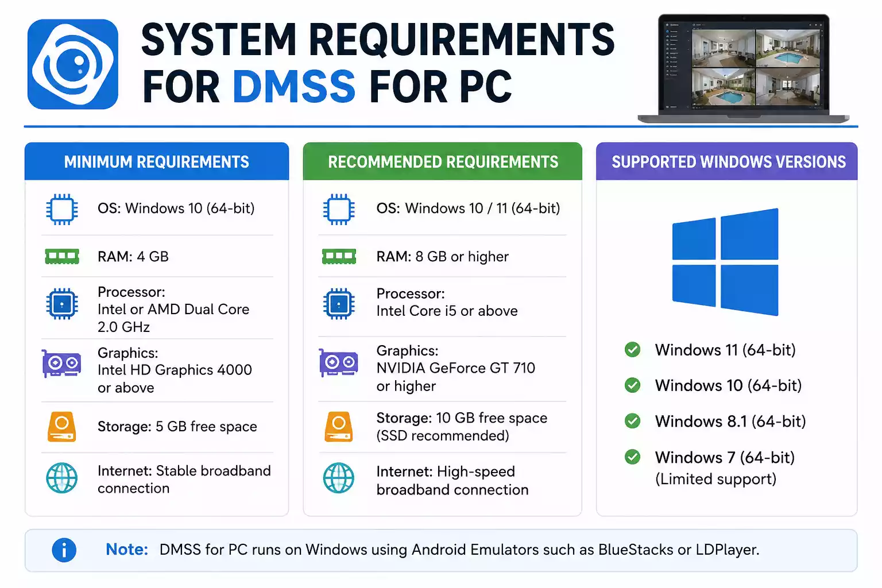Click the text "Storage: 5 GB free space"
Screen dimensions: 882x588
click(177, 427)
